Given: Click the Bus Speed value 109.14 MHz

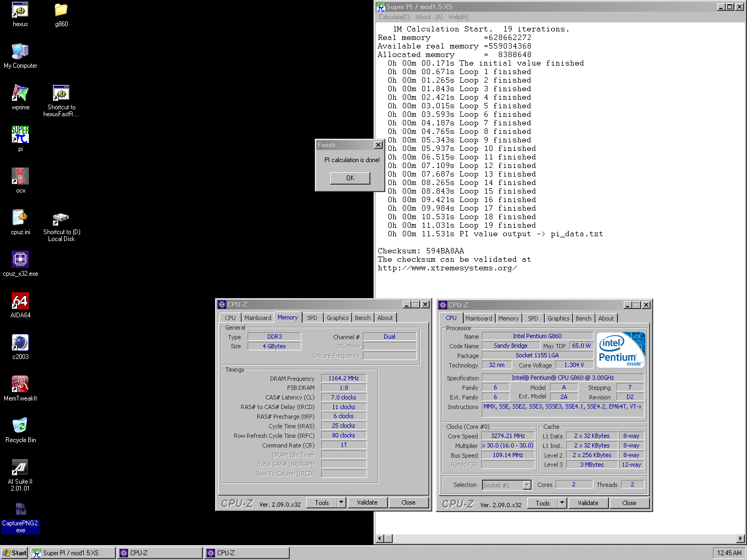Looking at the screenshot, I should [x=508, y=455].
